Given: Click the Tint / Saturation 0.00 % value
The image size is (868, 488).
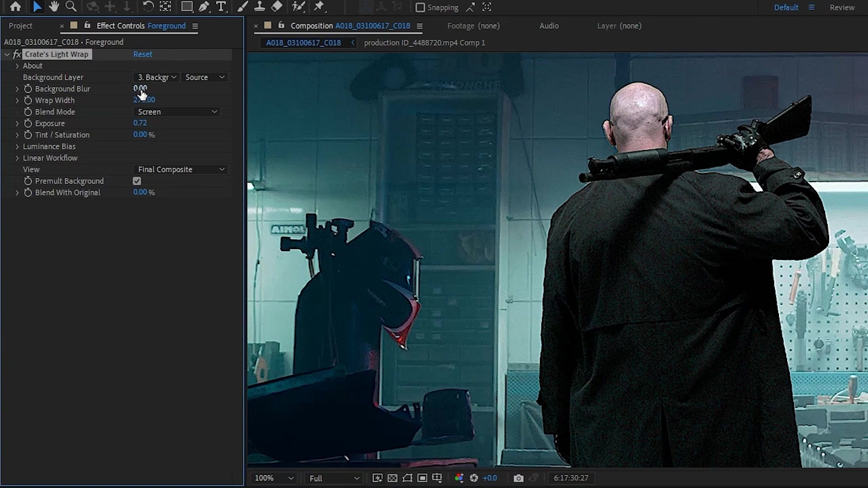Looking at the screenshot, I should [x=144, y=135].
